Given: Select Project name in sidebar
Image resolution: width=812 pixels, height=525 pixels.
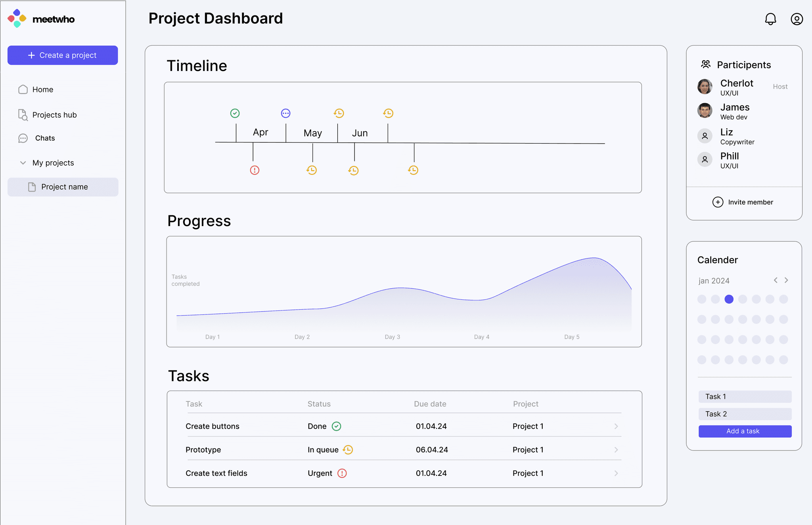Looking at the screenshot, I should pyautogui.click(x=63, y=187).
